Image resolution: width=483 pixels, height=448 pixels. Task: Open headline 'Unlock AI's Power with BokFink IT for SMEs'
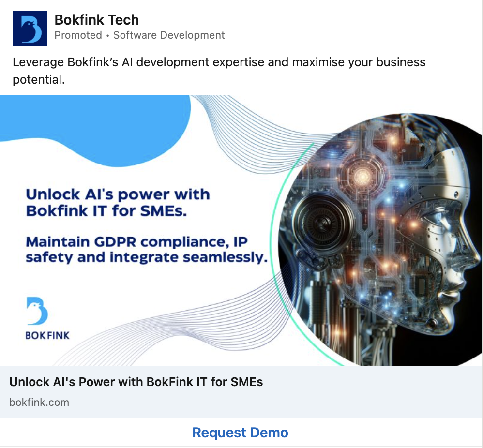coord(136,382)
